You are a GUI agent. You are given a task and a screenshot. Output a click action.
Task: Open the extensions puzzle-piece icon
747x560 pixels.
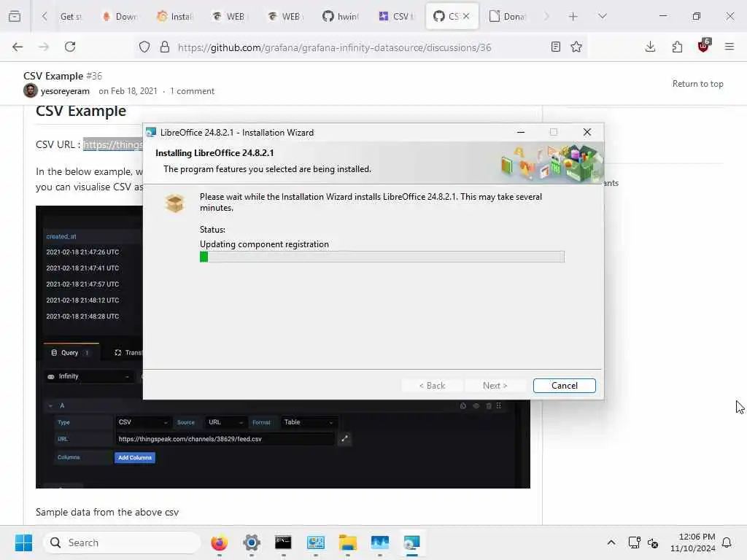[x=677, y=47]
